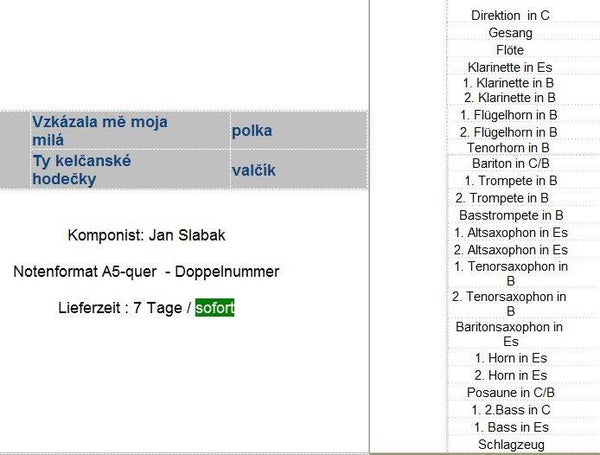Select '1. Flügelhorn in B' entry
This screenshot has width=600, height=455.
[510, 115]
